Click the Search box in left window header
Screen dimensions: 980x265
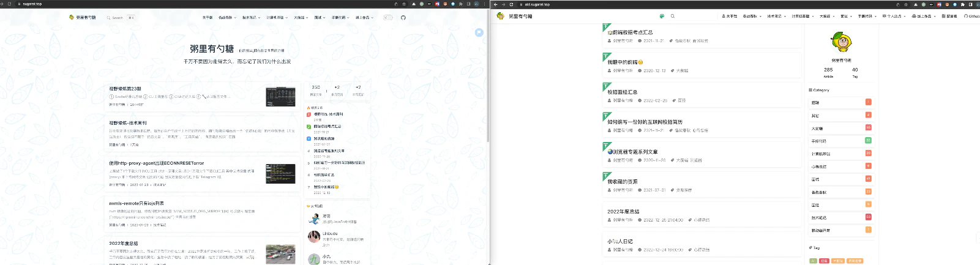(x=120, y=18)
